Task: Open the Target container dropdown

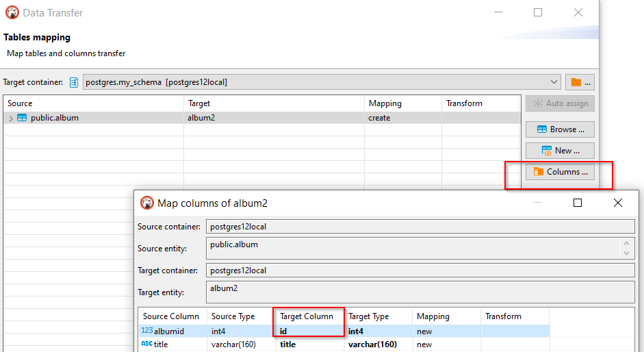Action: click(554, 82)
